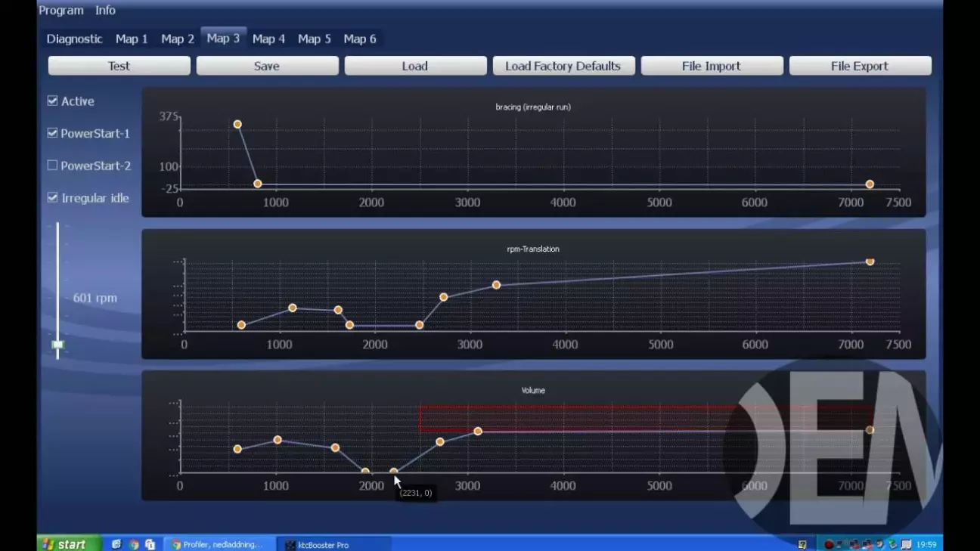Switch to the Map 5 tab
980x551 pixels.
click(315, 39)
